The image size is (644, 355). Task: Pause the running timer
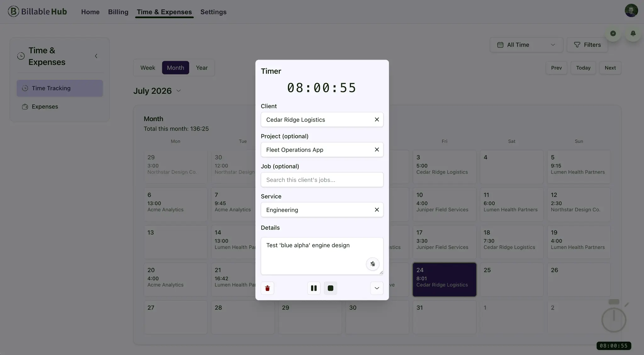coord(314,288)
